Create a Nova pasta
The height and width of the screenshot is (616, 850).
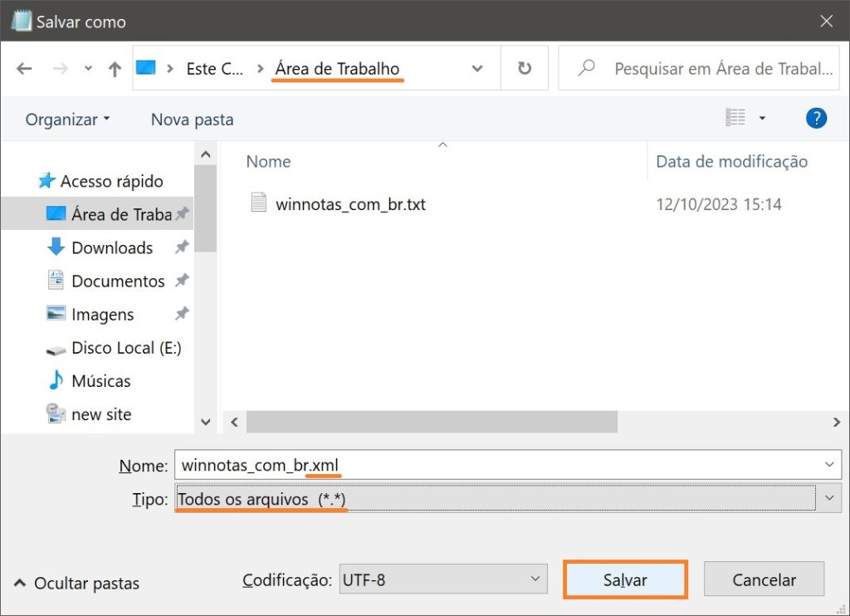[192, 119]
